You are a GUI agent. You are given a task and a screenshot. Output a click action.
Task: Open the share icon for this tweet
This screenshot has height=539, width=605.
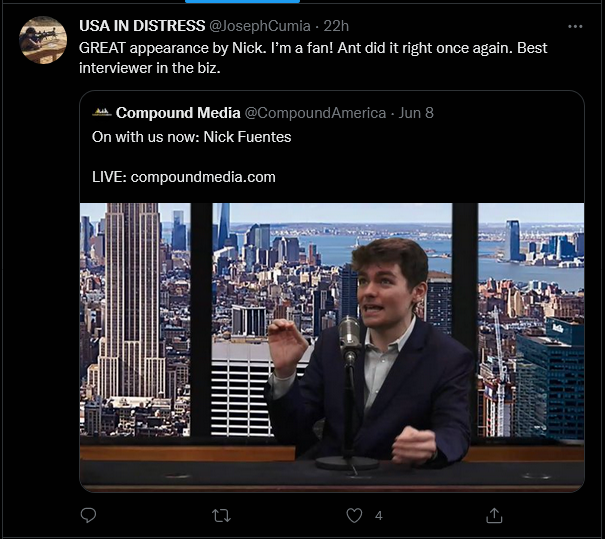pyautogui.click(x=494, y=515)
